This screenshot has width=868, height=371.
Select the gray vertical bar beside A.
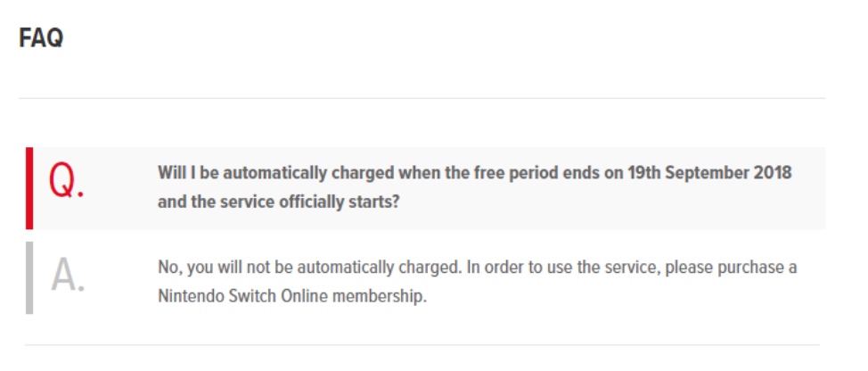29,277
